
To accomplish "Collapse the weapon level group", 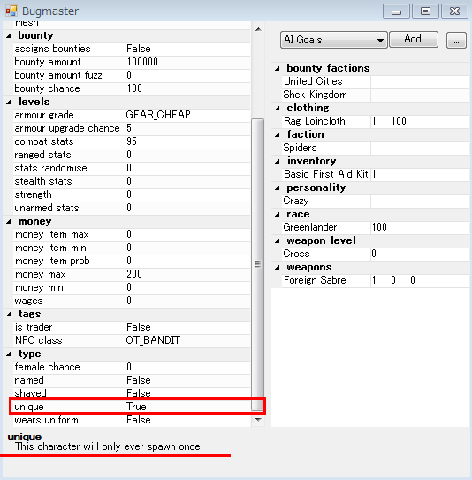I will click(277, 241).
